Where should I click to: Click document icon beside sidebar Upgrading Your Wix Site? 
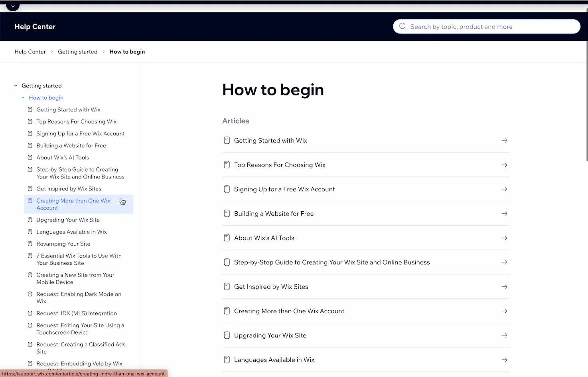(30, 220)
